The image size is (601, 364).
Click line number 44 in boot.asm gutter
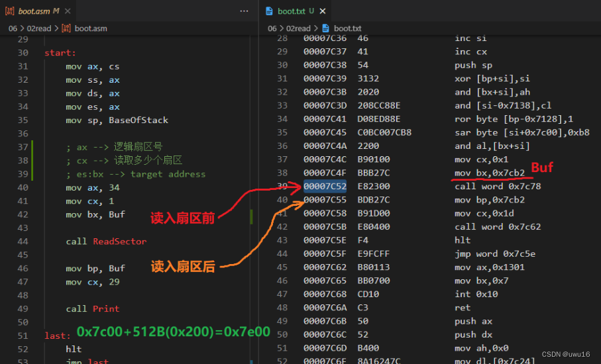click(23, 242)
